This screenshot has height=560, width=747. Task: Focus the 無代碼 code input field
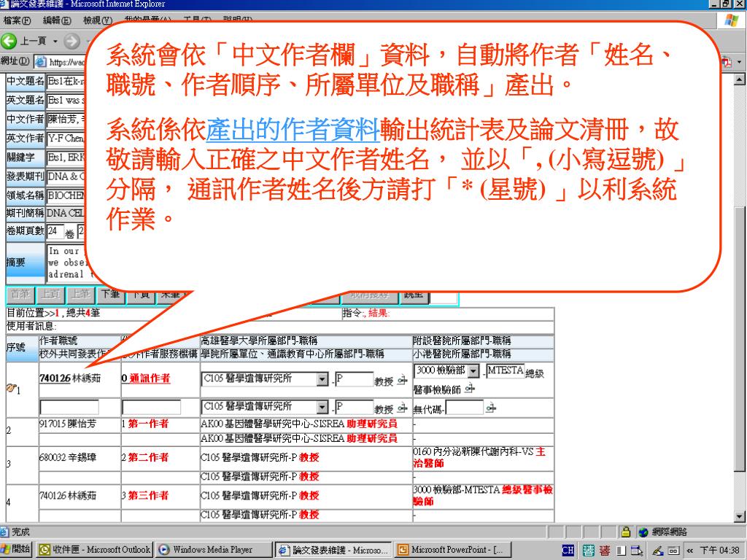pos(465,408)
